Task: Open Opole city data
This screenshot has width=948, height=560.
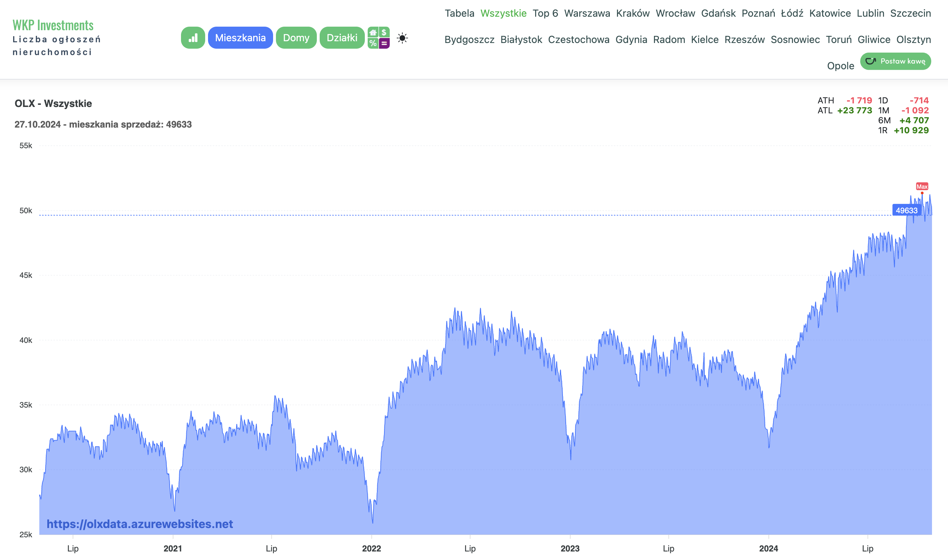Action: click(x=840, y=66)
